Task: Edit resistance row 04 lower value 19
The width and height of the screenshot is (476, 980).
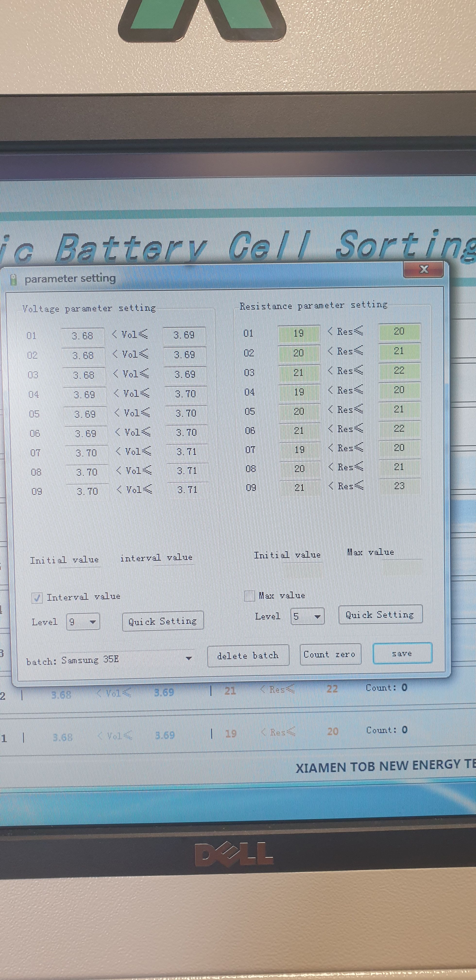Action: pos(299,392)
